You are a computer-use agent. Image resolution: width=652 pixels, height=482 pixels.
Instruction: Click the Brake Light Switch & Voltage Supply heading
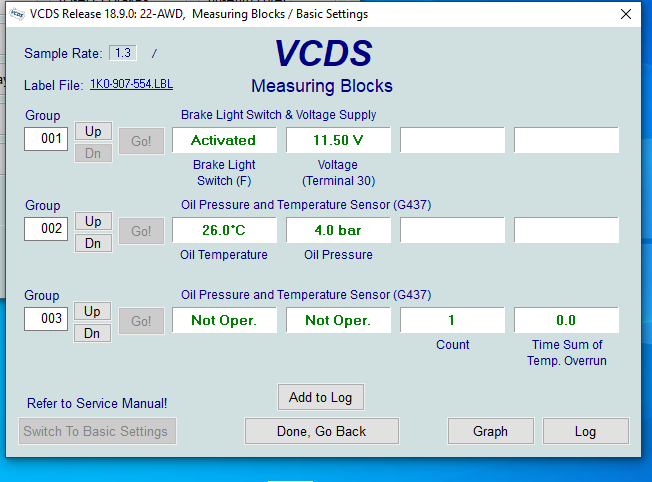tap(279, 115)
